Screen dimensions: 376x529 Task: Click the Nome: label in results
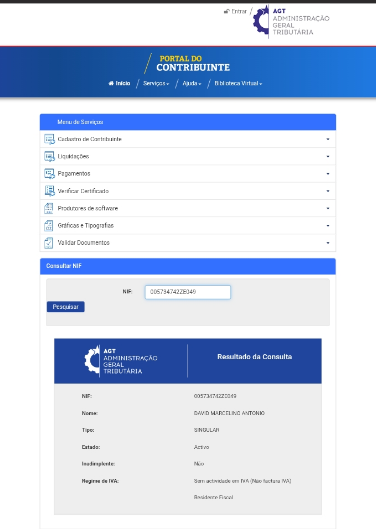click(90, 413)
